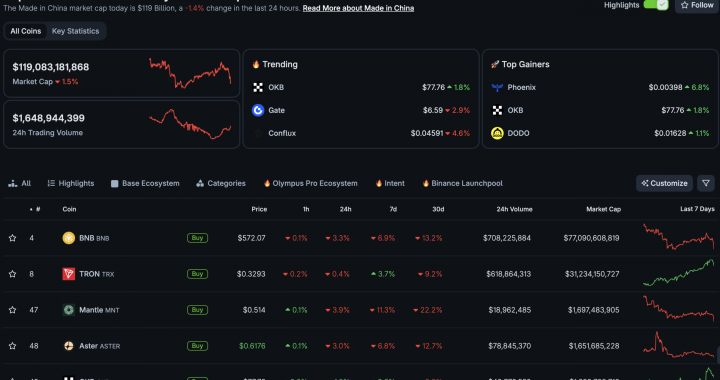Open the TRON coin name link
Viewport: 720px width, 380px height.
point(96,274)
